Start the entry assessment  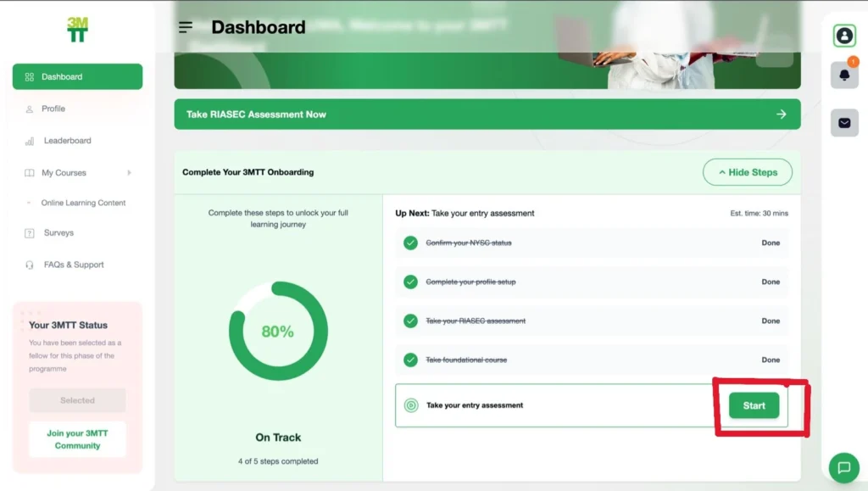coord(754,405)
